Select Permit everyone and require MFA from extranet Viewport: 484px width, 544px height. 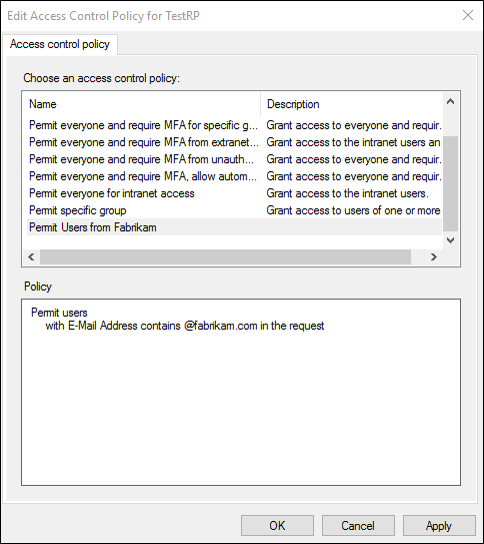(x=234, y=142)
